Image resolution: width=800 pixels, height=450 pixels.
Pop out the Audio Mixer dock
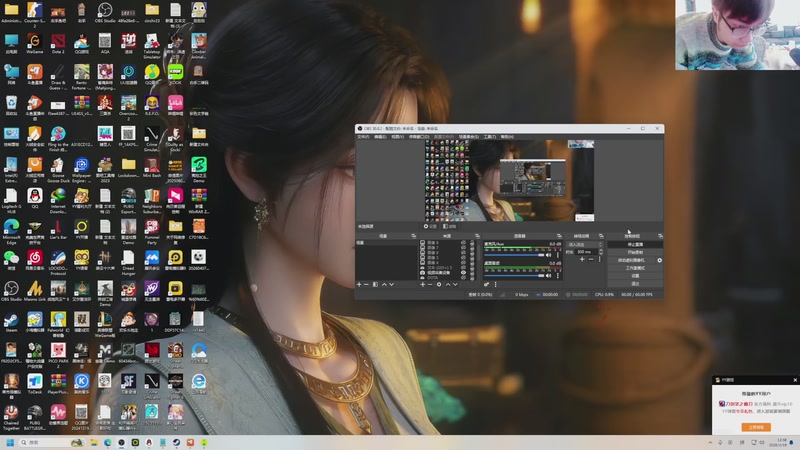click(559, 236)
